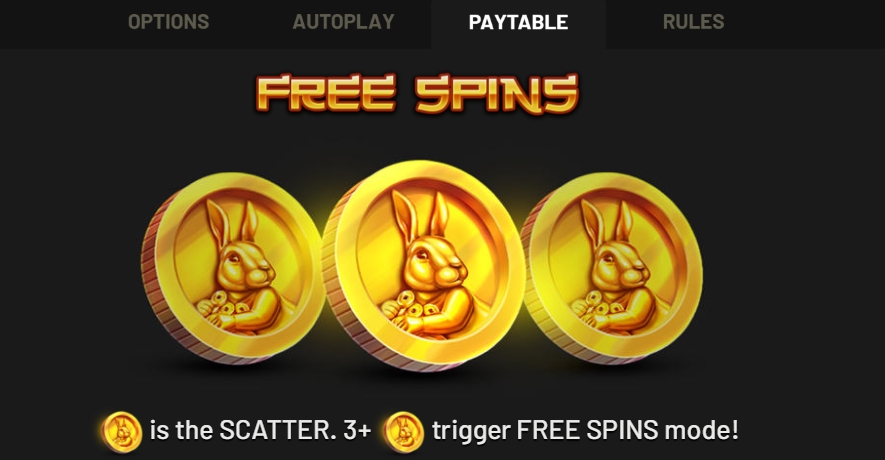
Task: Click the word FREE in the title
Action: [x=326, y=94]
